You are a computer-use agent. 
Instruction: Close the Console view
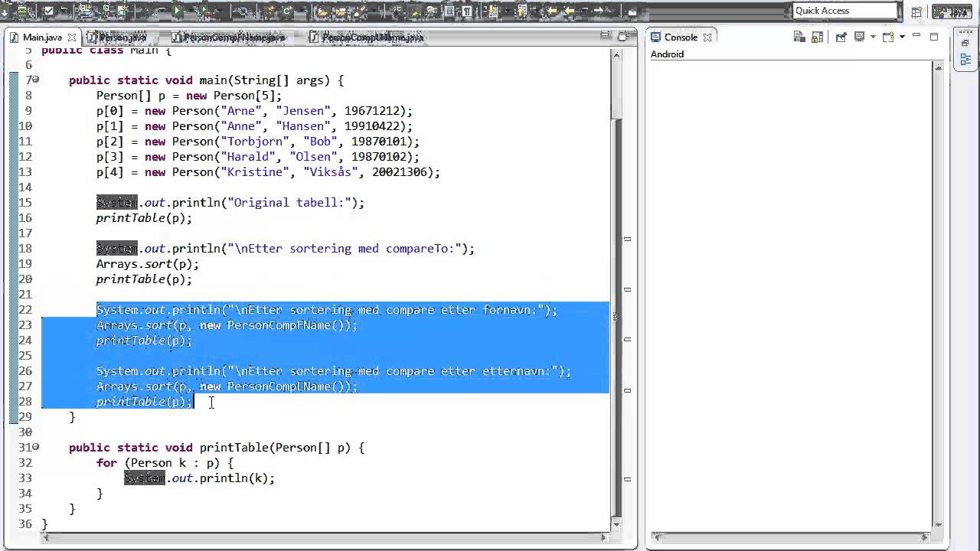pyautogui.click(x=707, y=37)
